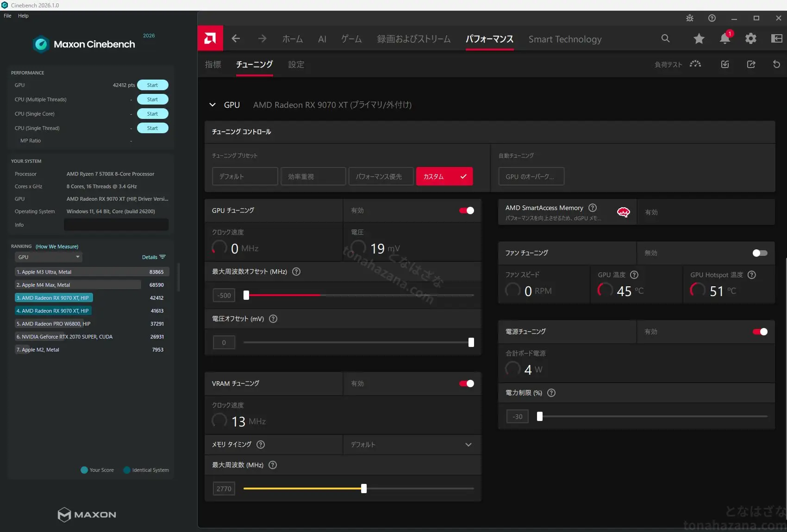Screen dimensions: 787x532
Task: Click the Maxon Cinebench logo icon
Action: 41,44
